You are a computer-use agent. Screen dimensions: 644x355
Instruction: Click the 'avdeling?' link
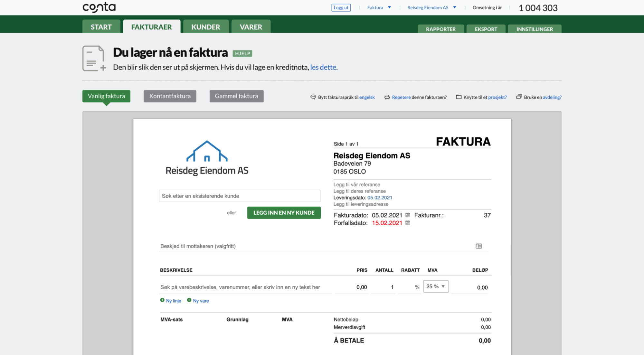(x=552, y=97)
